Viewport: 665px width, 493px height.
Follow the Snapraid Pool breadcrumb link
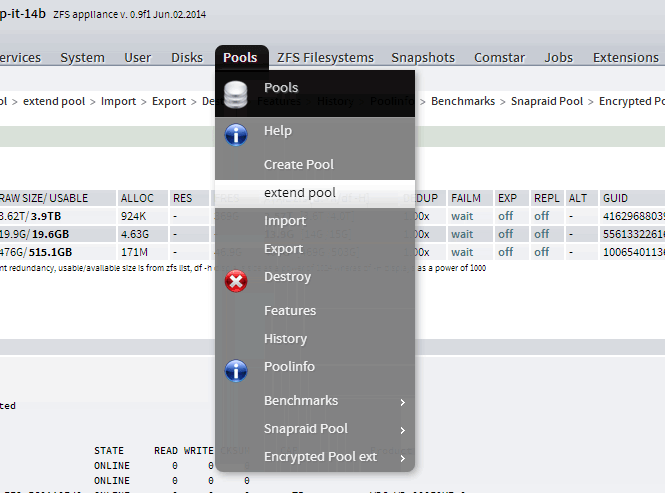coord(547,101)
